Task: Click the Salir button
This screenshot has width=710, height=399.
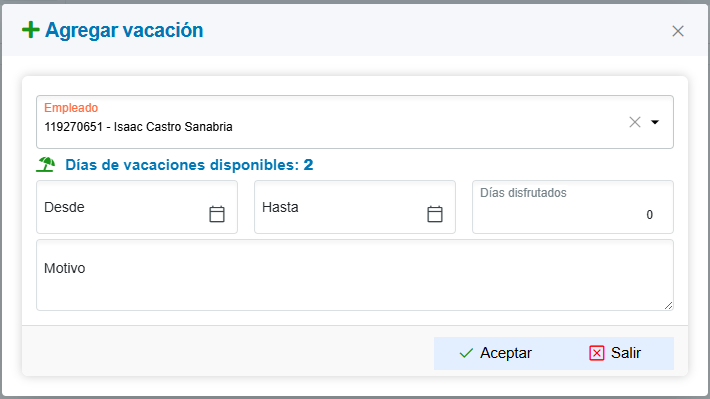Action: click(615, 353)
